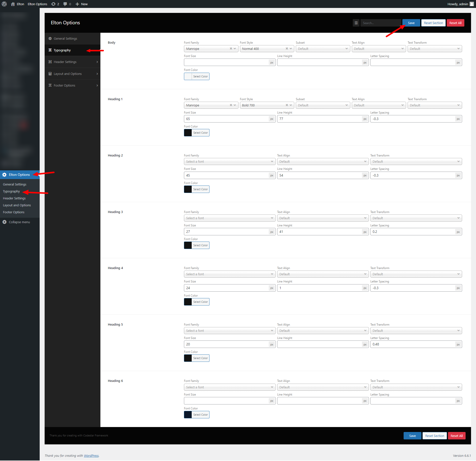Open Layout and Options in the sidebar submenu
Image resolution: width=476 pixels, height=461 pixels.
[17, 205]
